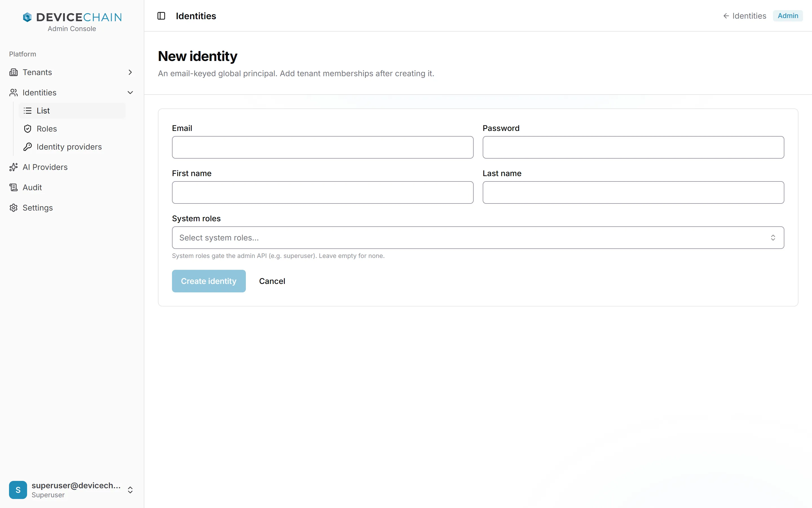Screen dimensions: 812x508
Task: Click the Admin badge
Action: (x=787, y=16)
